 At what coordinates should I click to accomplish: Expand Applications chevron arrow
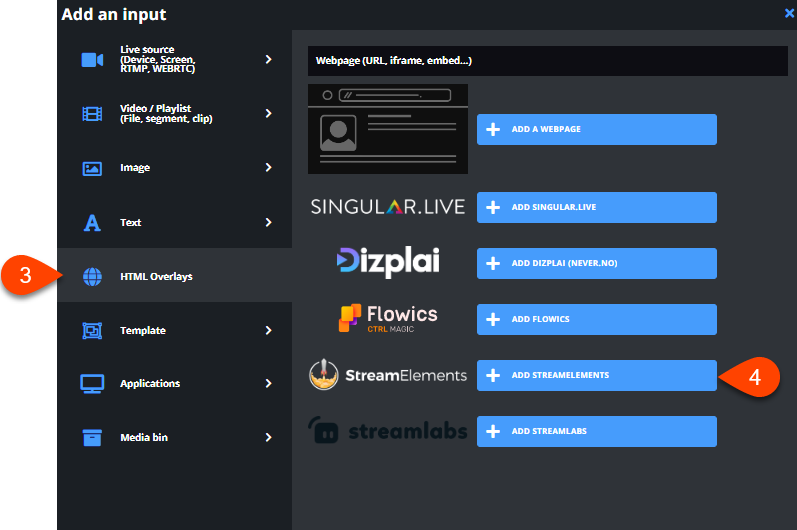pos(268,383)
